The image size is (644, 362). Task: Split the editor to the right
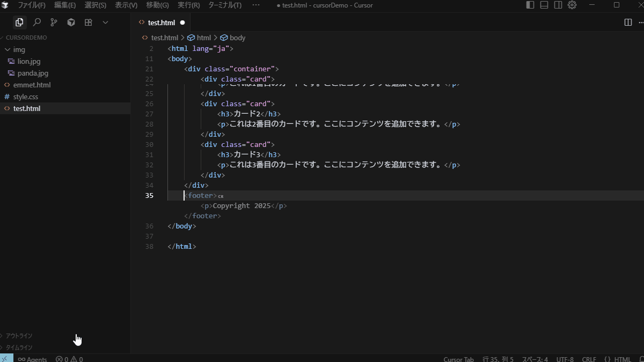pyautogui.click(x=628, y=23)
